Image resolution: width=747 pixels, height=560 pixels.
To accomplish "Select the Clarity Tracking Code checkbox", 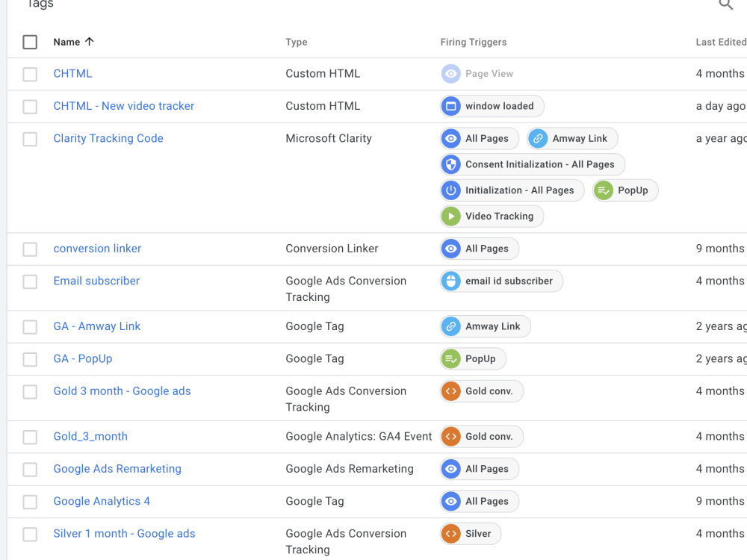I will pyautogui.click(x=30, y=139).
